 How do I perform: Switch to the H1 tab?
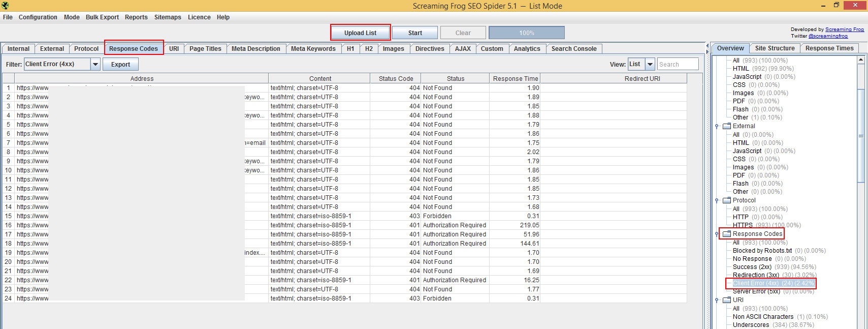tap(350, 49)
